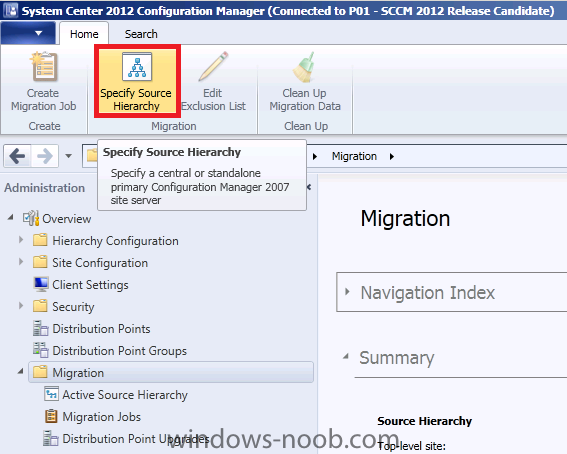The image size is (567, 454).
Task: Collapse the navigation pane arrow
Action: pyautogui.click(x=309, y=187)
